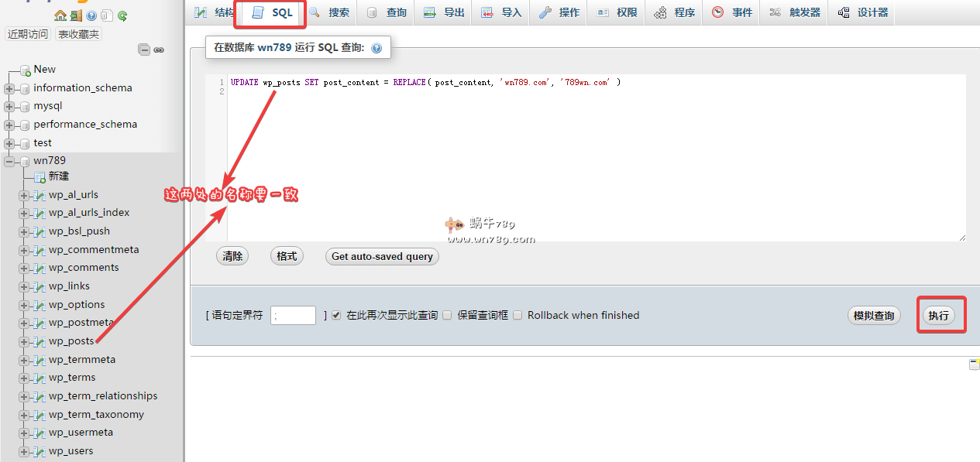Uncheck 在此再次显示此查询 option
Viewport: 980px width, 462px height.
click(x=336, y=315)
